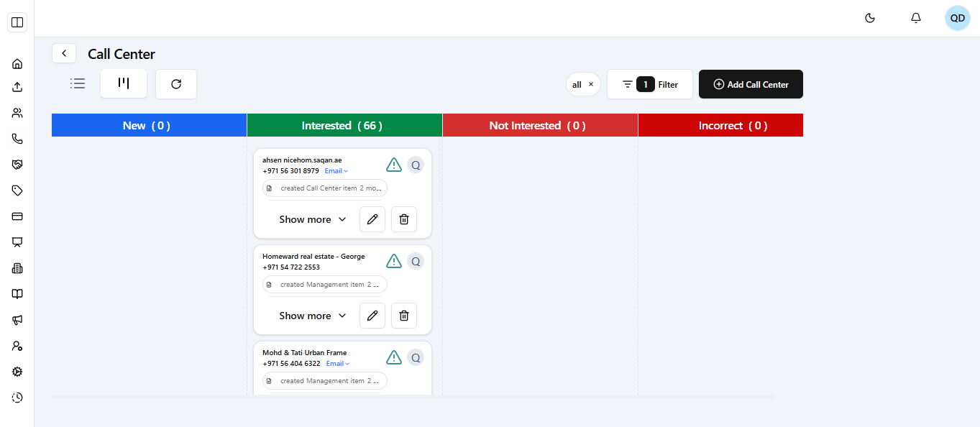Open the gear settings icon in sidebar

[x=17, y=372]
